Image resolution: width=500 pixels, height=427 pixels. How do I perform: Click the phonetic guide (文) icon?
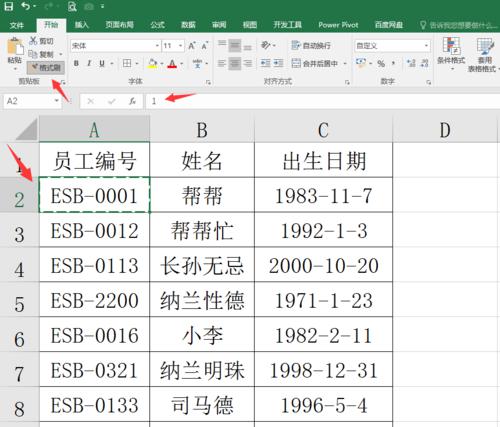click(197, 63)
